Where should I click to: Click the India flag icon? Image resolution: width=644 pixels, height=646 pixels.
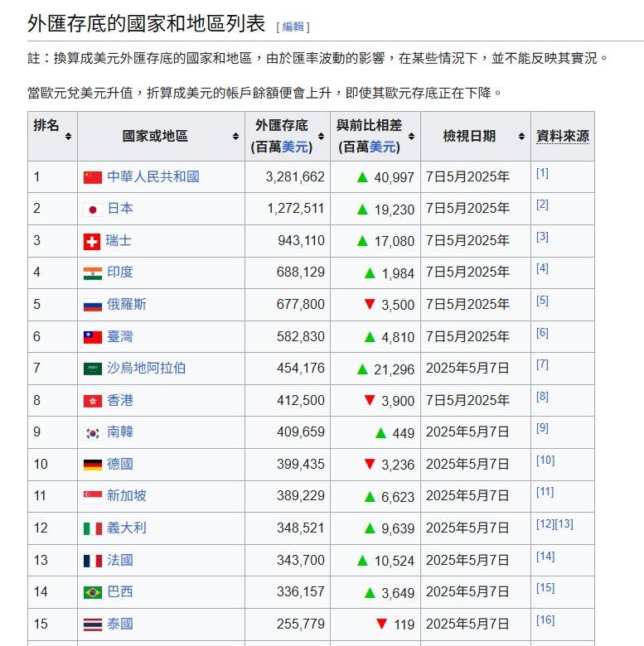pos(93,272)
